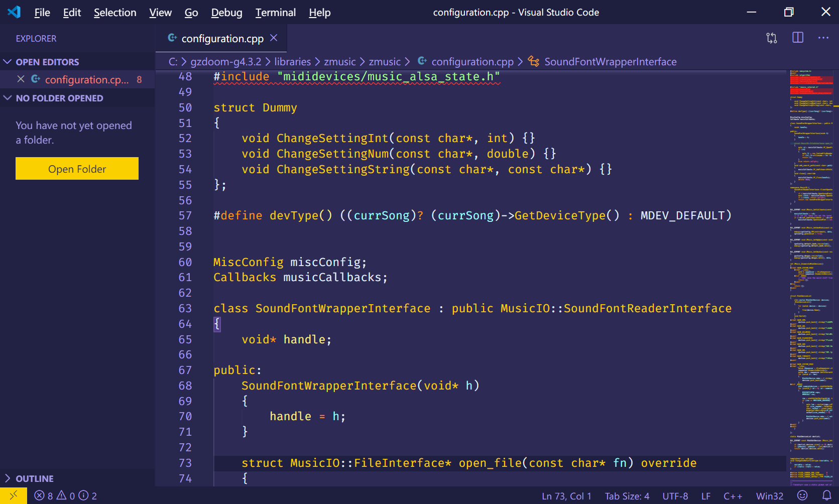The width and height of the screenshot is (839, 504).
Task: Click the Visual Studio Code logo
Action: click(13, 12)
